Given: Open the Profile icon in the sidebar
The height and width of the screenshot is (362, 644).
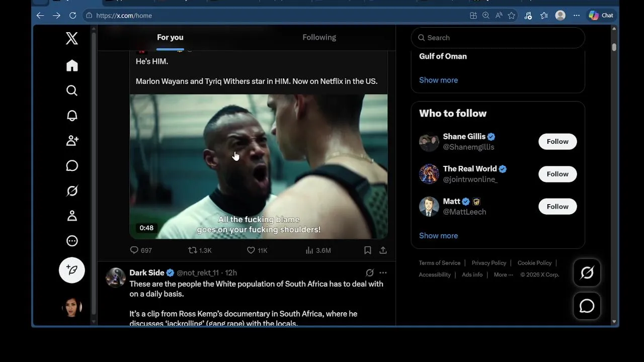Looking at the screenshot, I should click(72, 216).
